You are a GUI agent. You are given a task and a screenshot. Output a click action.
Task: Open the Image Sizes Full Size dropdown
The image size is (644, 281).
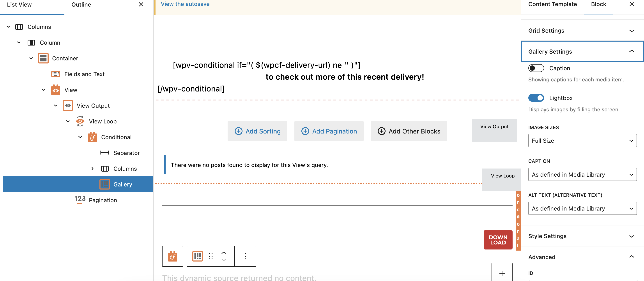[x=582, y=141]
